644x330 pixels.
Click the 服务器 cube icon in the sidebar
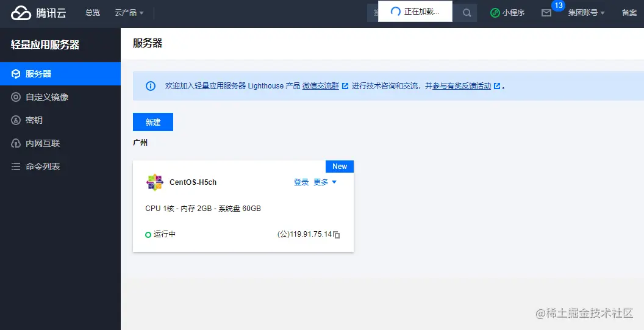click(x=16, y=74)
